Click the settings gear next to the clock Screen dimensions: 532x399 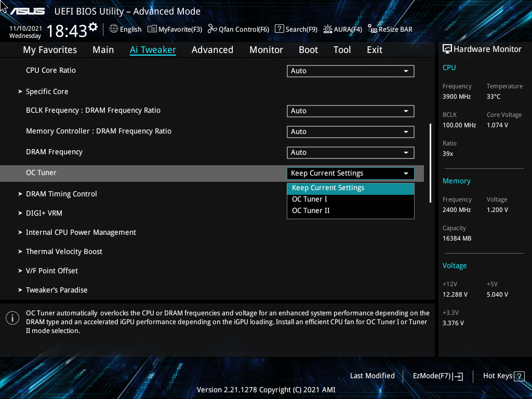pyautogui.click(x=93, y=27)
